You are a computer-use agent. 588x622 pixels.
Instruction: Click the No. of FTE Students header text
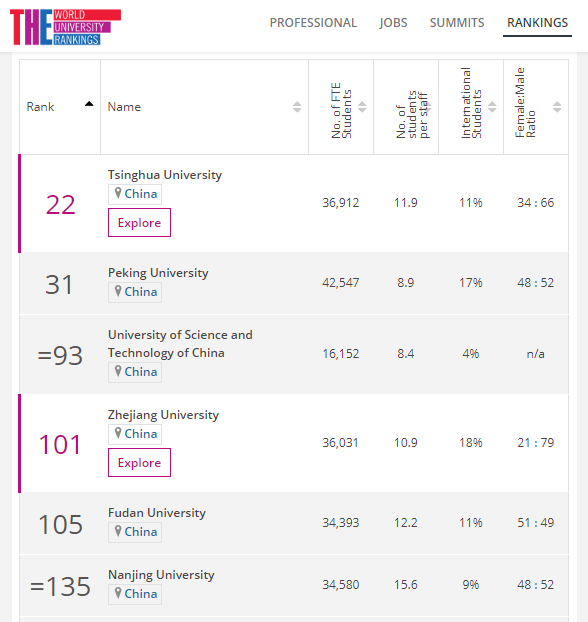click(341, 110)
